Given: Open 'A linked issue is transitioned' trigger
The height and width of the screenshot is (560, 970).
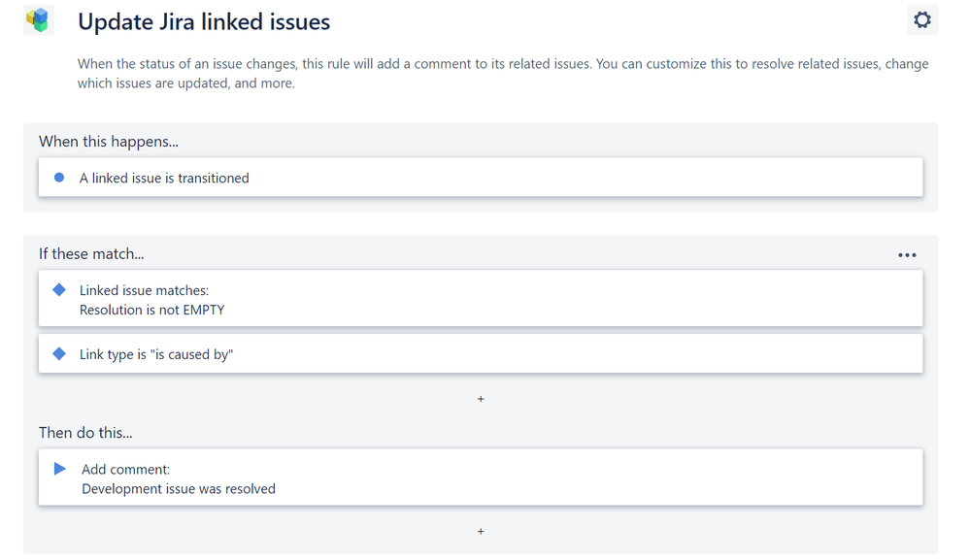Looking at the screenshot, I should click(x=164, y=178).
